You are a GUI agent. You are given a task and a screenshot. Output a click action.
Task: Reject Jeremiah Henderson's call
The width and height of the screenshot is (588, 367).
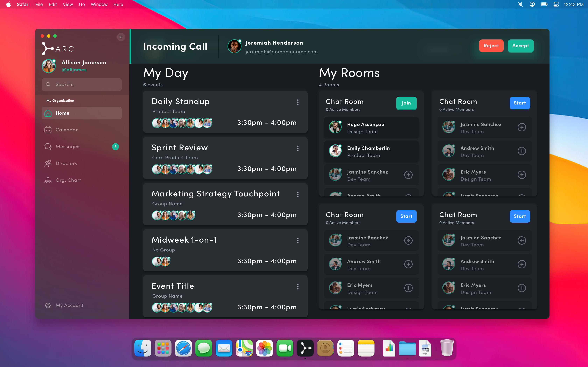(491, 46)
